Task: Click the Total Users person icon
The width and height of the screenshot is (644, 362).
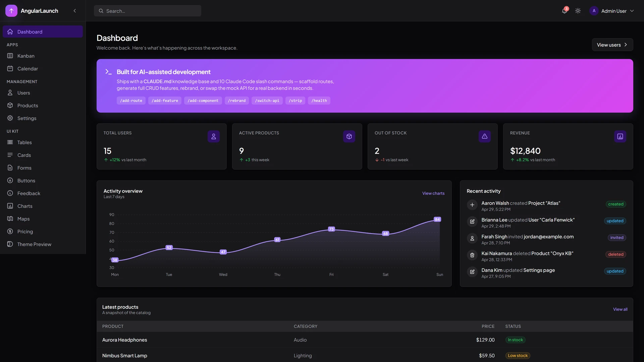Action: [214, 136]
